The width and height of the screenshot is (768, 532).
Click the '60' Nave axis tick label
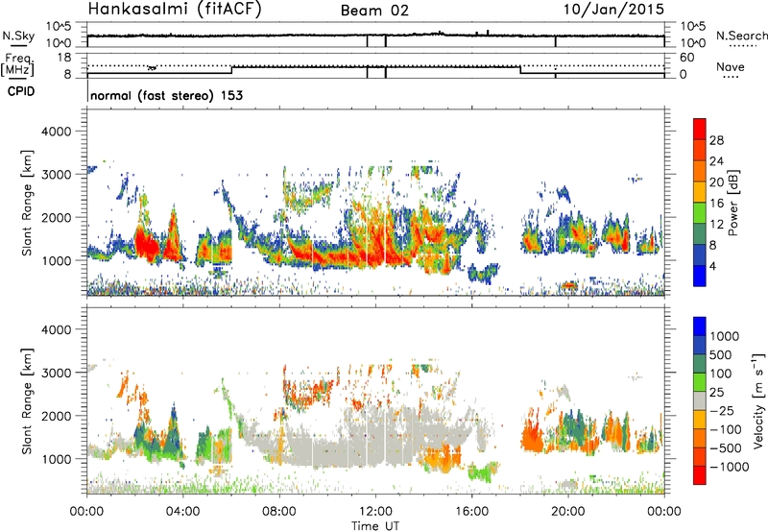pyautogui.click(x=686, y=58)
